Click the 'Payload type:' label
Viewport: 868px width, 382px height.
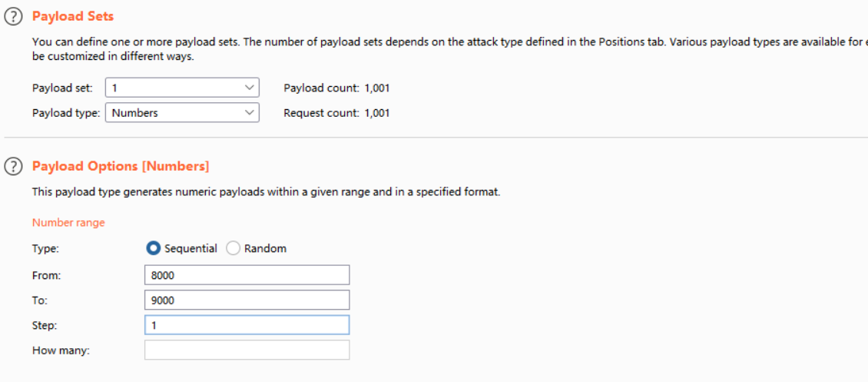tap(66, 113)
